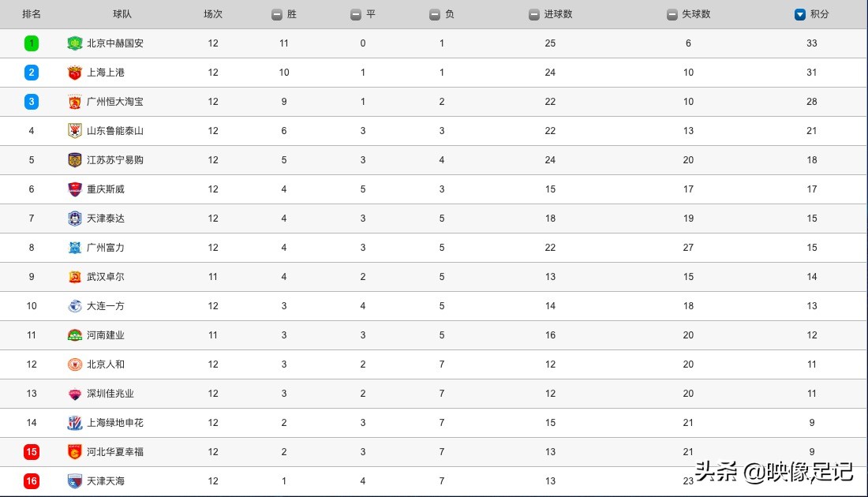Click the 上海绿地申花 club crest

coord(75,423)
